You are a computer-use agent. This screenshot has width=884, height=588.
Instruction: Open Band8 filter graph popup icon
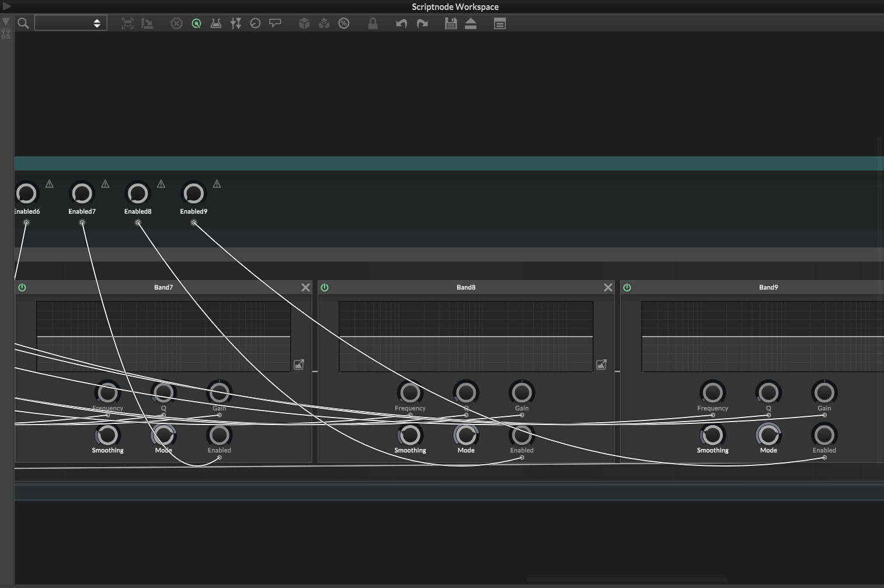point(601,364)
